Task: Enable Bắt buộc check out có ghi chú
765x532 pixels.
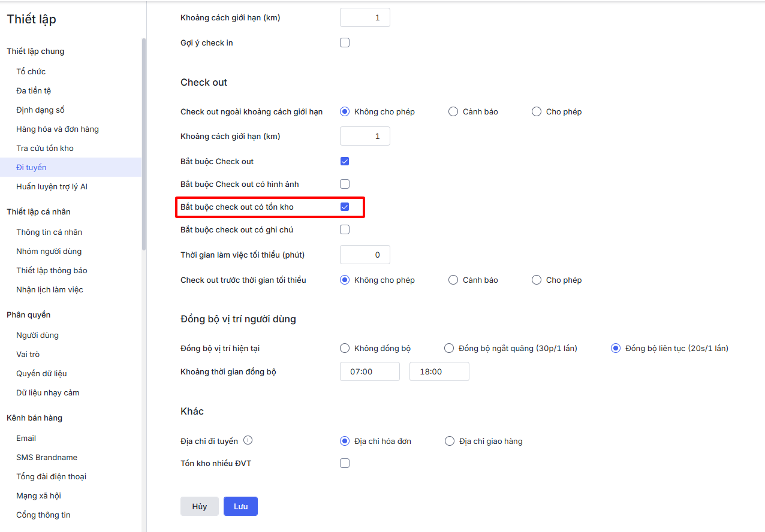Action: [x=345, y=229]
